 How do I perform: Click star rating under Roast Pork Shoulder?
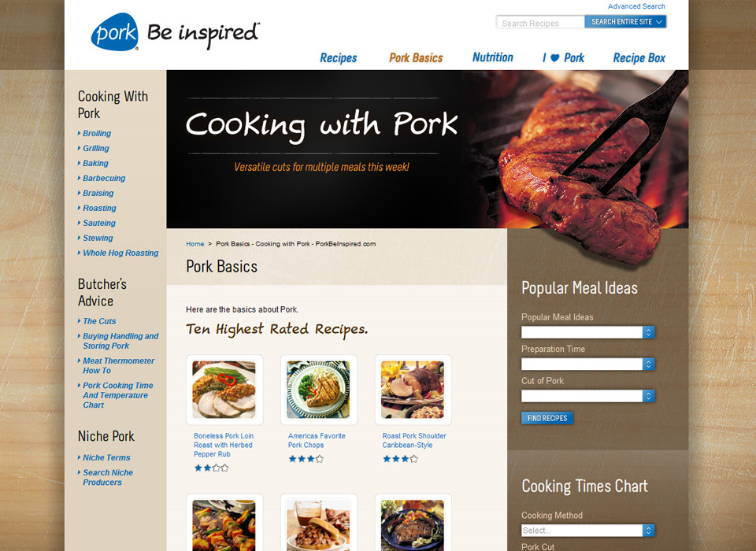[x=400, y=459]
